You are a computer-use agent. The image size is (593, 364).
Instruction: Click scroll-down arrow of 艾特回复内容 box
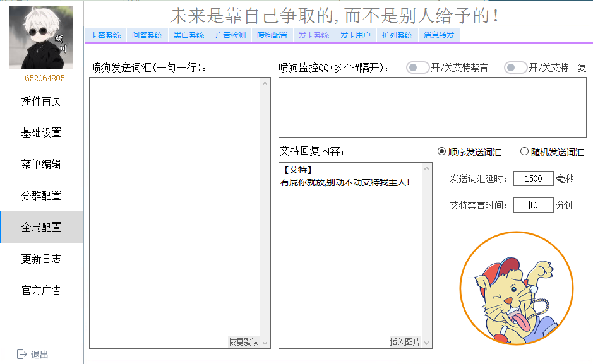427,343
